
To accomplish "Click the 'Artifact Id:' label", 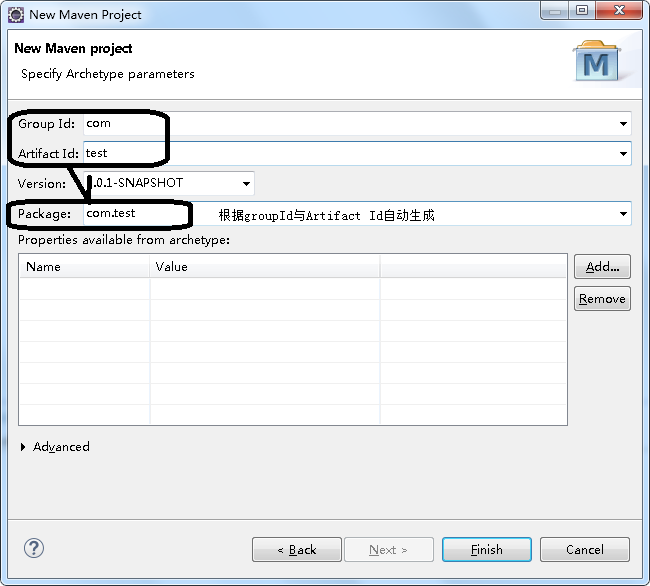I will pyautogui.click(x=48, y=154).
